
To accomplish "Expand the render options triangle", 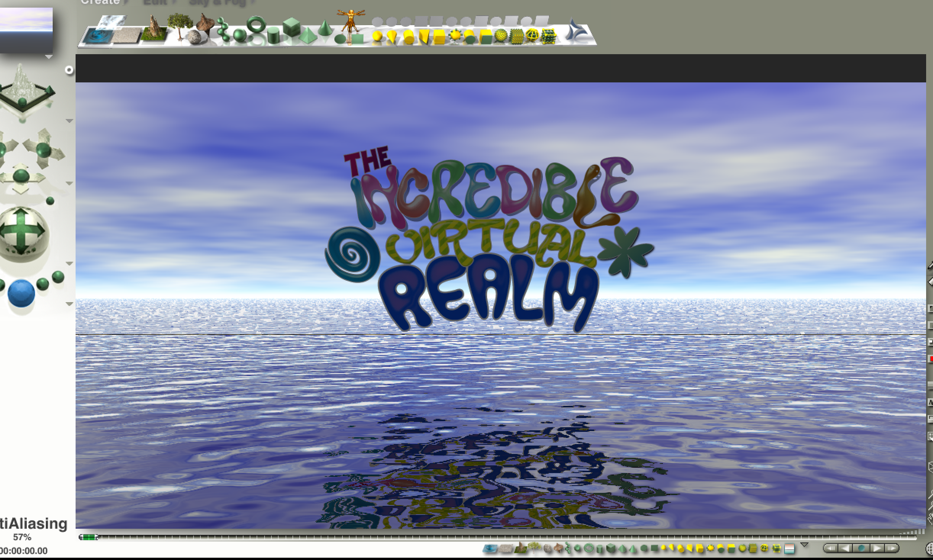I will tap(69, 304).
